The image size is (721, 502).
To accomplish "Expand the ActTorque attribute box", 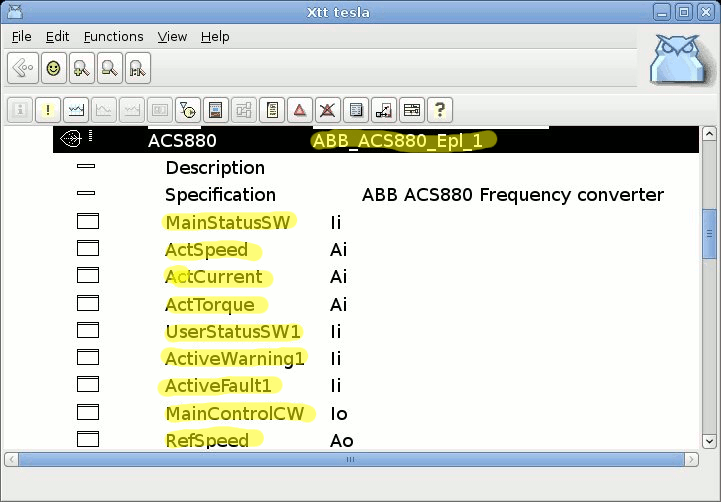I will click(88, 303).
